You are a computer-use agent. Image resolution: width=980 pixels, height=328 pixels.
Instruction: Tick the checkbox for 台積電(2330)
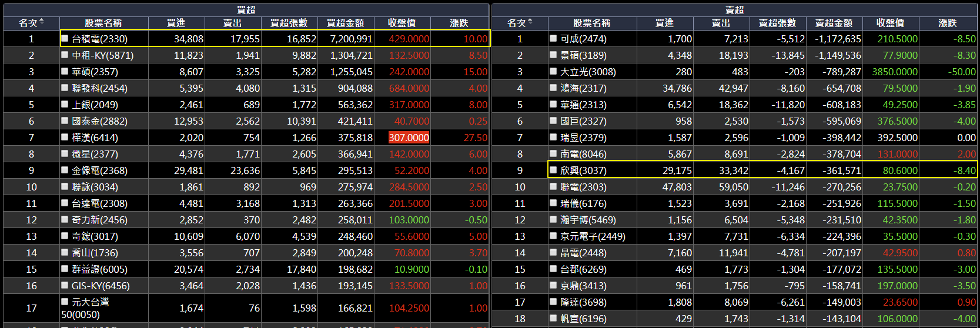pyautogui.click(x=65, y=38)
